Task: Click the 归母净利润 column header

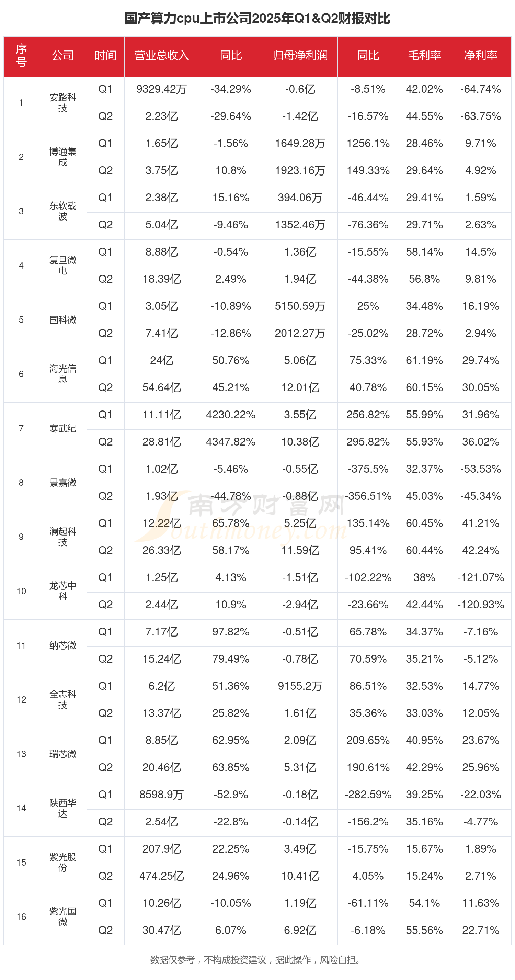Action: (x=300, y=56)
